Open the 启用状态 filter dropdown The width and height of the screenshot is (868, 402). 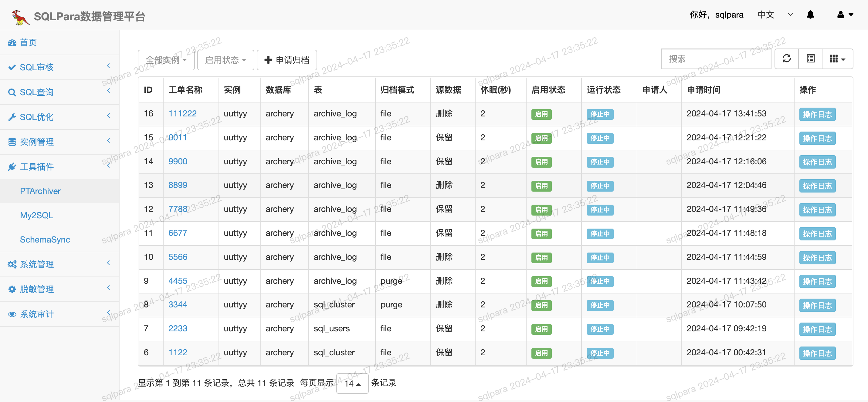coord(225,60)
